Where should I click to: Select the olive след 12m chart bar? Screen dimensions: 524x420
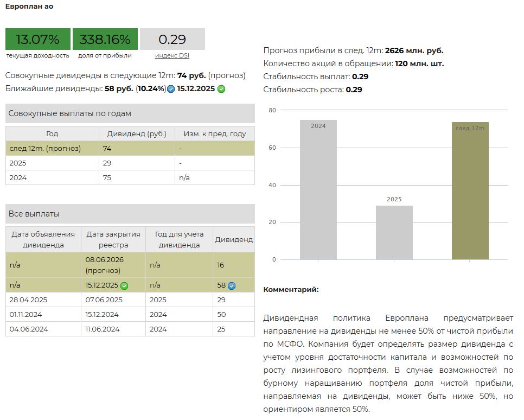pyautogui.click(x=470, y=190)
